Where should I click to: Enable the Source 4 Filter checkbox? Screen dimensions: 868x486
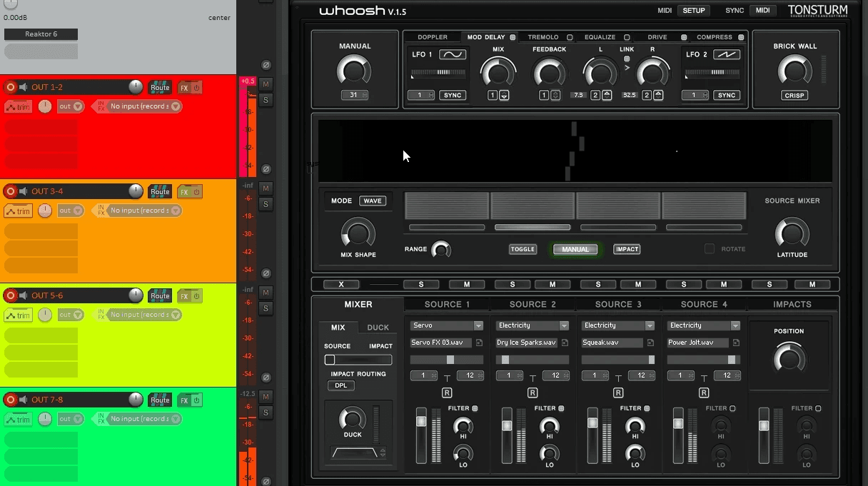coord(732,408)
